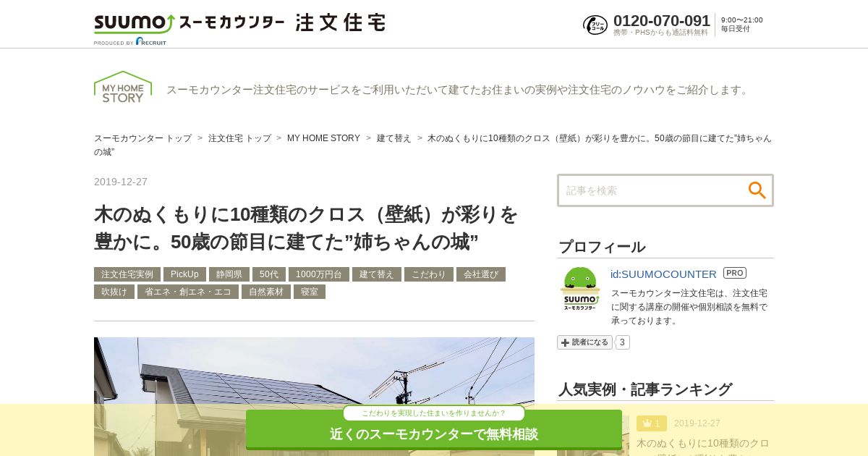Click the 近くのスーモカウンターで無料相談 green button
Viewport: 868px width, 456px height.
point(434,430)
